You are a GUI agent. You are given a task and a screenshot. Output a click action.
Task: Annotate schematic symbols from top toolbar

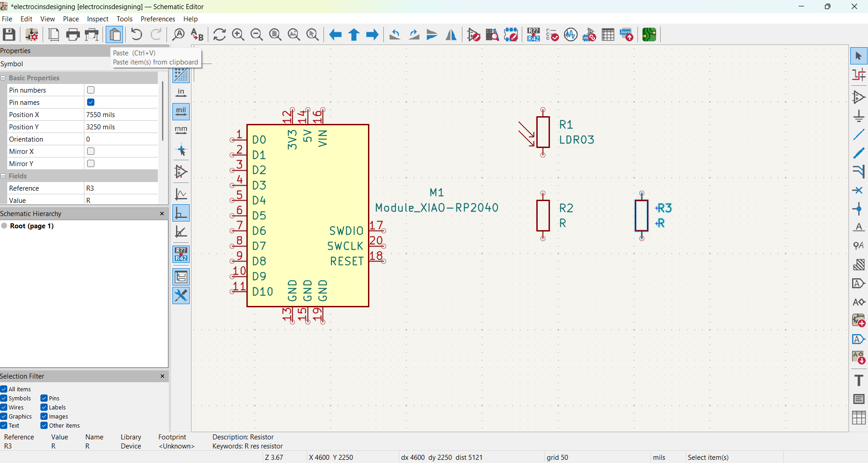(x=534, y=34)
